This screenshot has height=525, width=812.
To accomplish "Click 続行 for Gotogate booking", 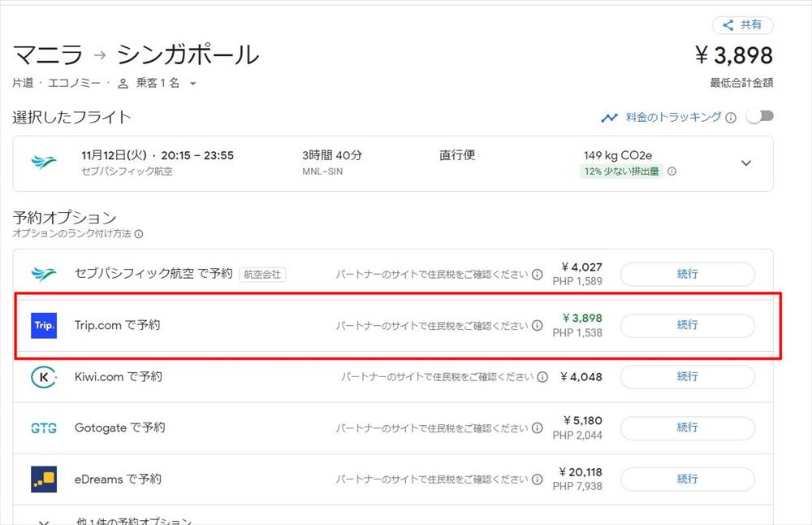I will pos(687,427).
